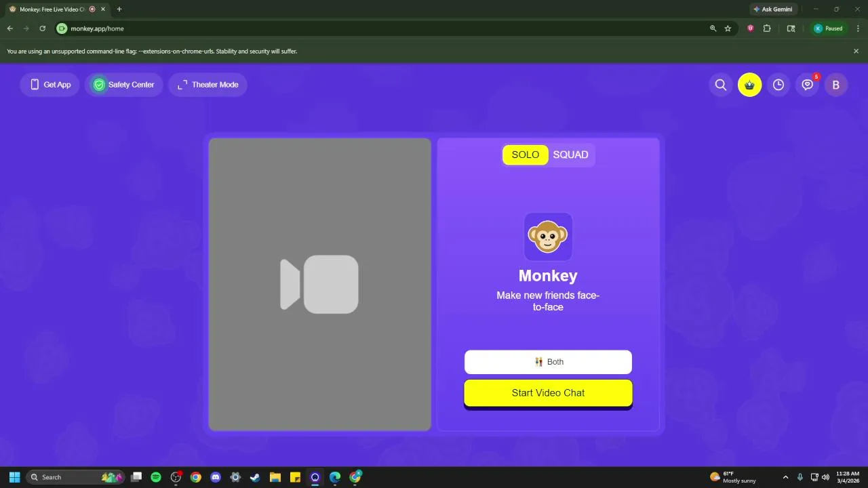Viewport: 868px width, 488px height.
Task: Reload the page with the refresh icon
Action: pyautogui.click(x=42, y=28)
